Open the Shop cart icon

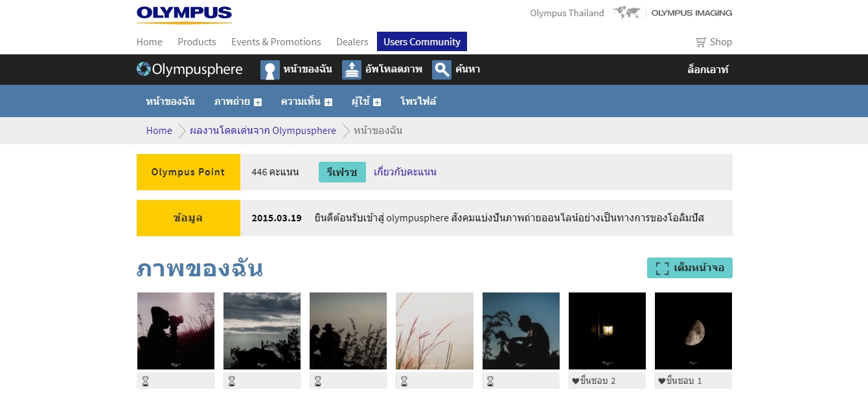[701, 42]
